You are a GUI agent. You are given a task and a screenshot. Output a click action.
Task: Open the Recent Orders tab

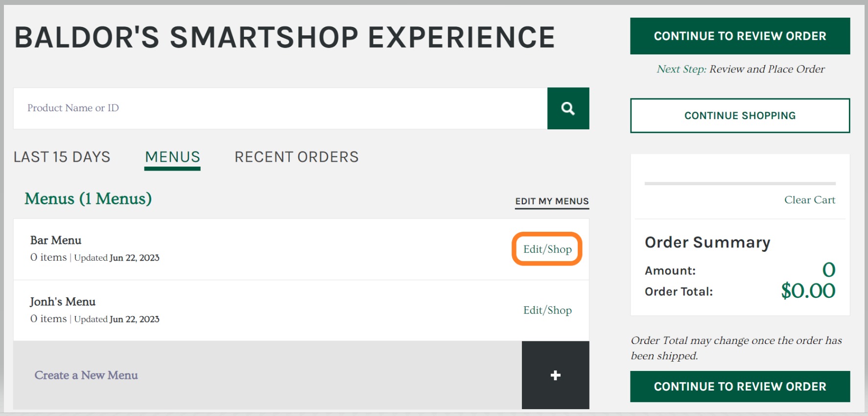click(x=297, y=157)
